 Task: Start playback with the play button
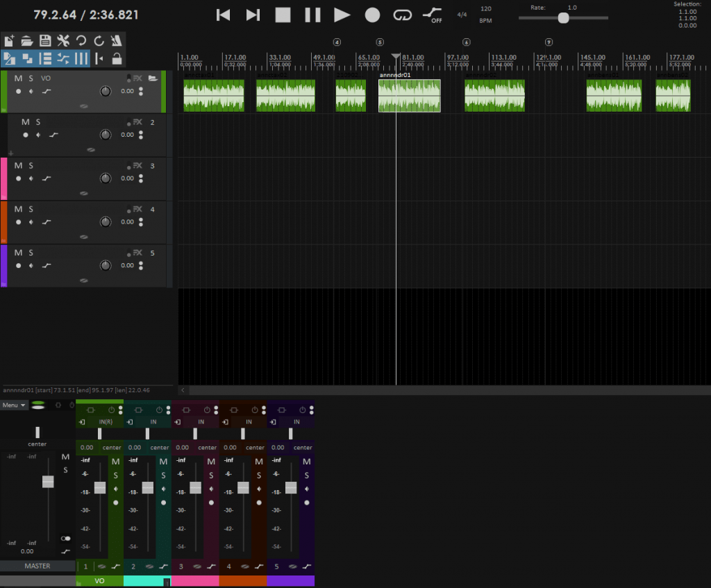342,15
